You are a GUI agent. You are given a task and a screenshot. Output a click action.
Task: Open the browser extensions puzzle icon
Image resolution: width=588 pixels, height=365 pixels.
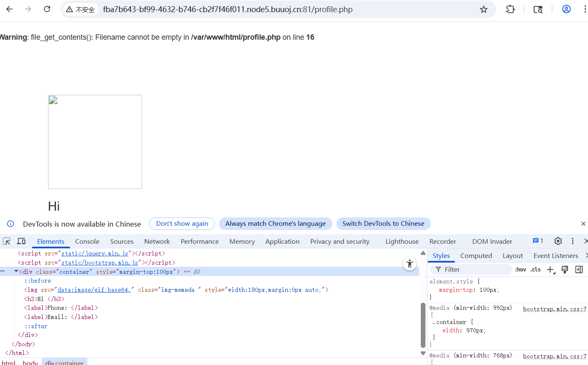[510, 9]
